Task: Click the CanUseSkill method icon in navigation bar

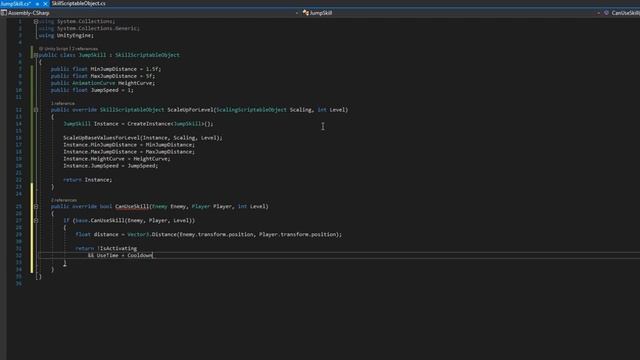Action: [x=607, y=13]
